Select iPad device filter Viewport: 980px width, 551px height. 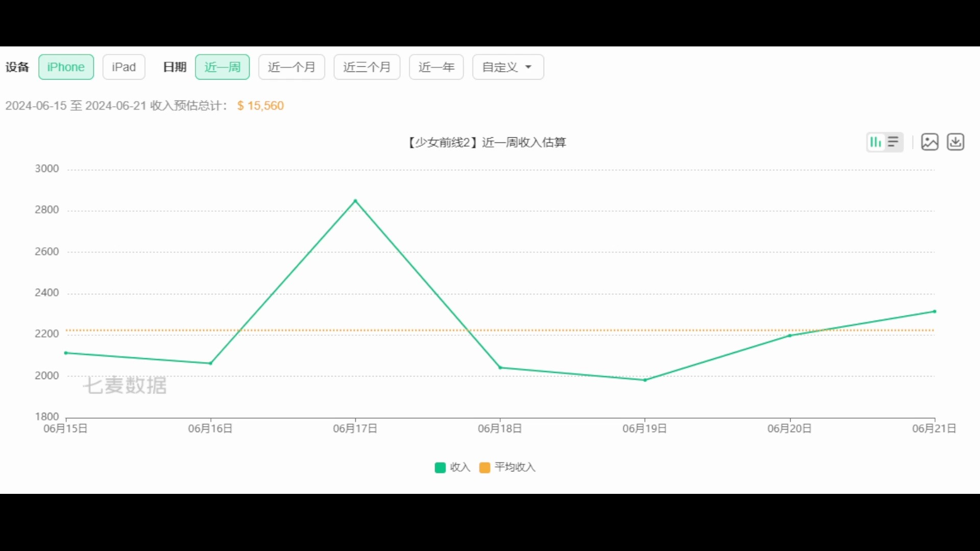[123, 67]
